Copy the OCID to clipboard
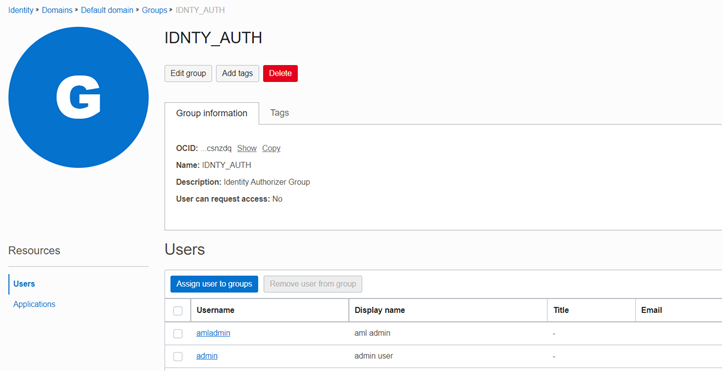The image size is (722, 371). [x=271, y=148]
